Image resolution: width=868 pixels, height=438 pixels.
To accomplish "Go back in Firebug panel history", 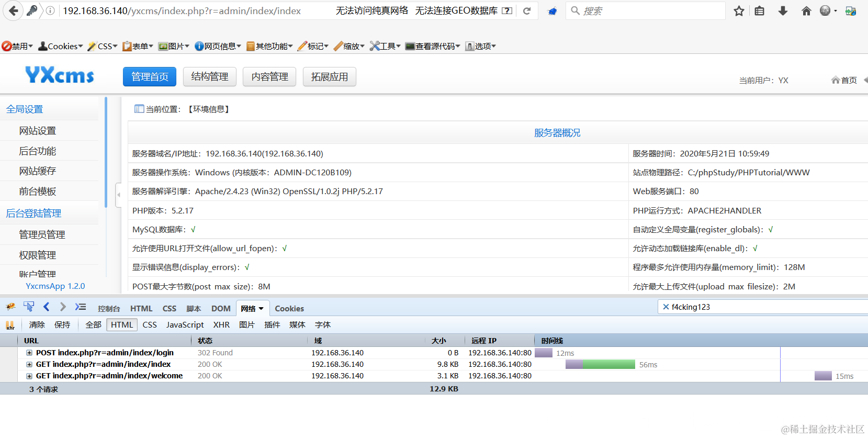I will pyautogui.click(x=46, y=307).
